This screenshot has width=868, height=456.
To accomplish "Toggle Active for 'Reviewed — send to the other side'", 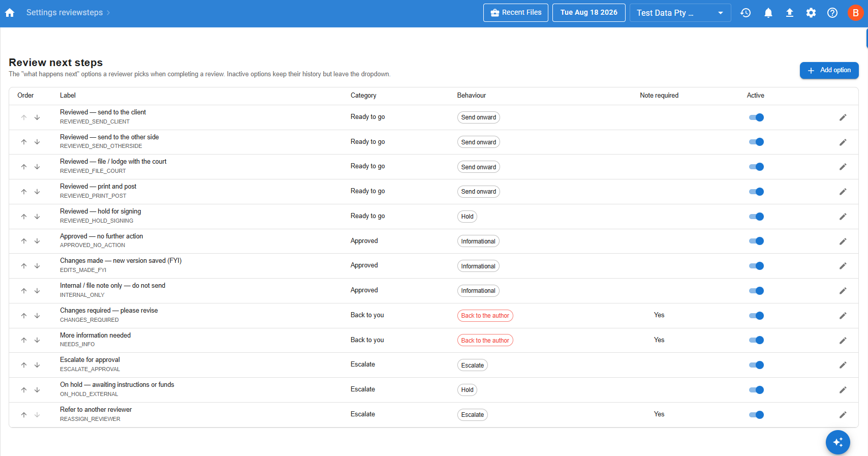I will 756,142.
